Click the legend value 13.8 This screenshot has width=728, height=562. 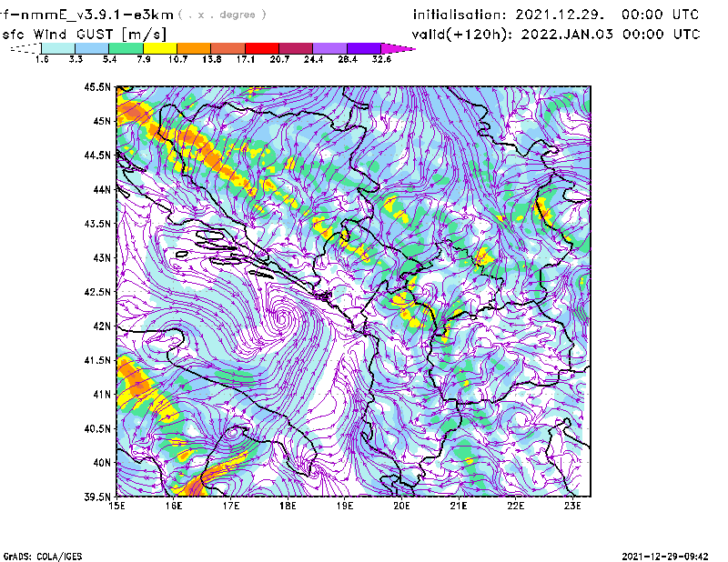click(212, 59)
